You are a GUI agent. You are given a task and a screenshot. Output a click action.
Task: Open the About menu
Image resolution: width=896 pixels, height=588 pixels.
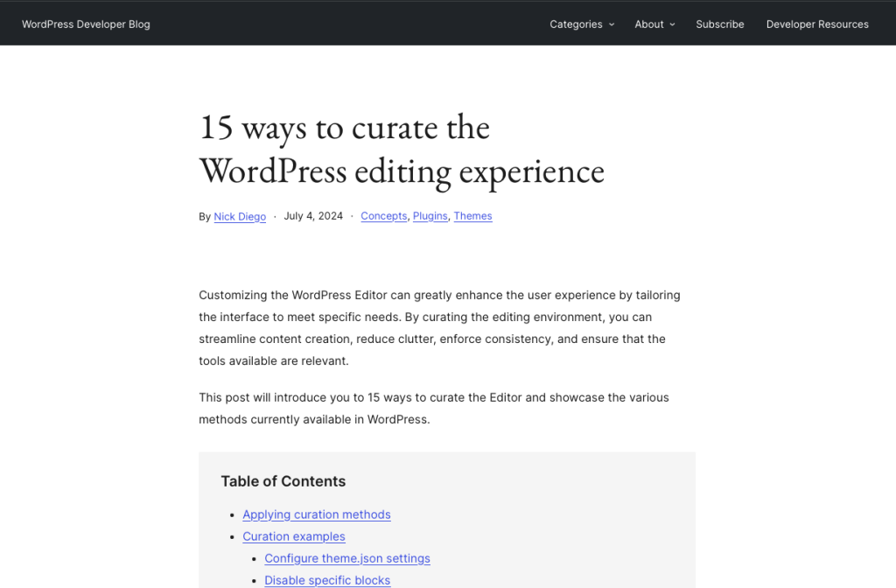(x=648, y=24)
